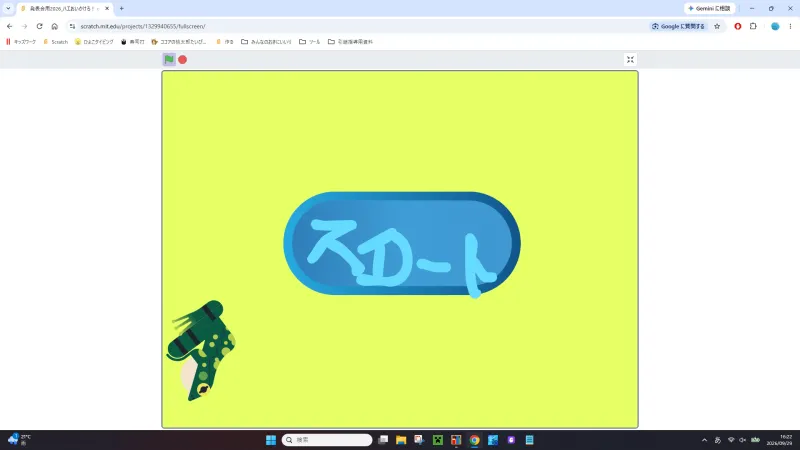Image resolution: width=800 pixels, height=450 pixels.
Task: Open the Scratch bookmark
Action: click(x=56, y=42)
